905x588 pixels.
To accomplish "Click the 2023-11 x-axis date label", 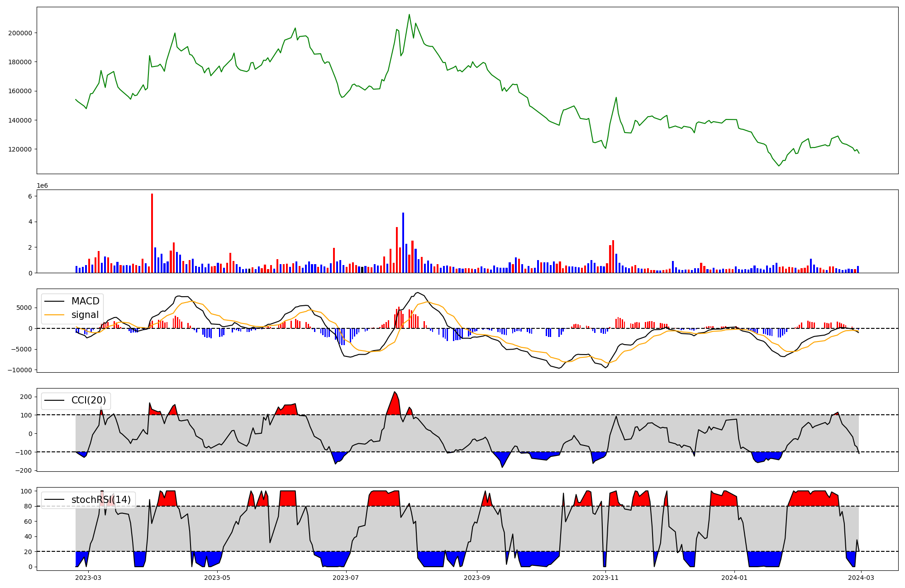I will point(605,578).
